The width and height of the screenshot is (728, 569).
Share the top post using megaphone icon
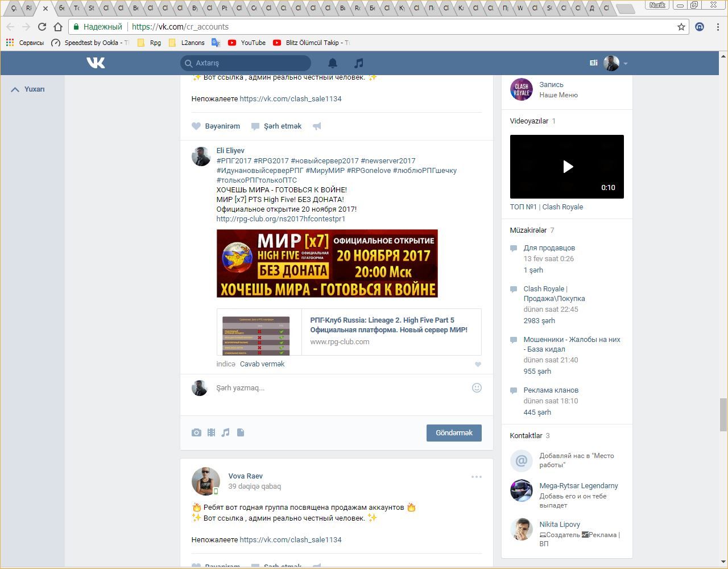coord(317,126)
